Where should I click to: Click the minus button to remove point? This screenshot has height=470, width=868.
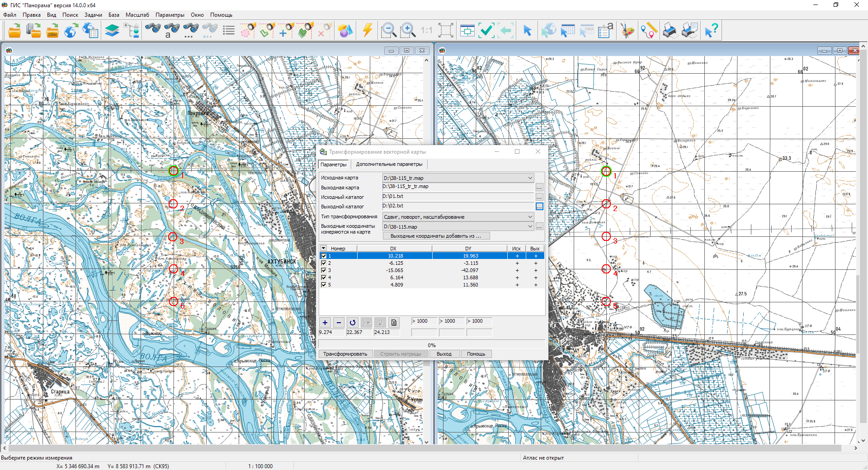tap(339, 322)
